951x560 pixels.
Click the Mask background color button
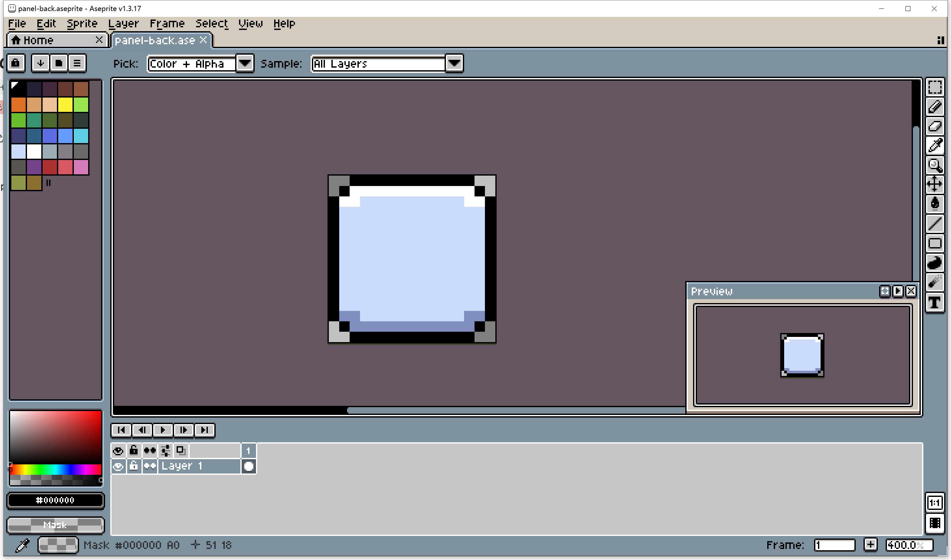(55, 525)
